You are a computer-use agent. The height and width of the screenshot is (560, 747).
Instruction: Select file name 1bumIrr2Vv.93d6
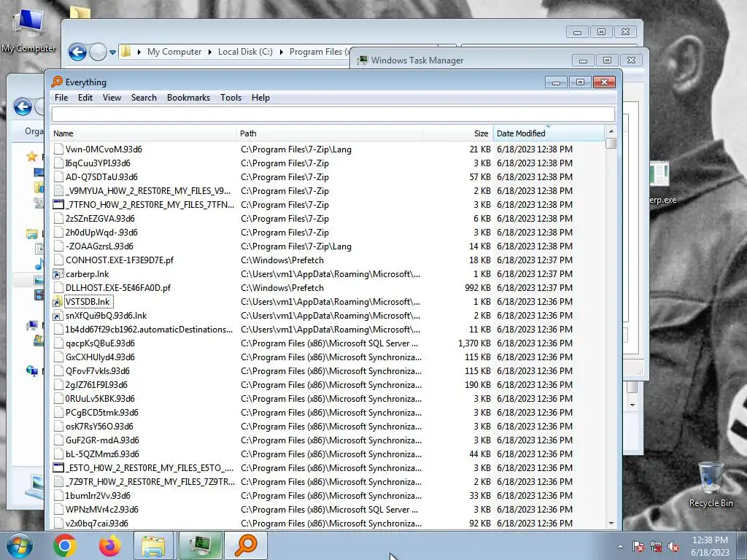point(98,496)
